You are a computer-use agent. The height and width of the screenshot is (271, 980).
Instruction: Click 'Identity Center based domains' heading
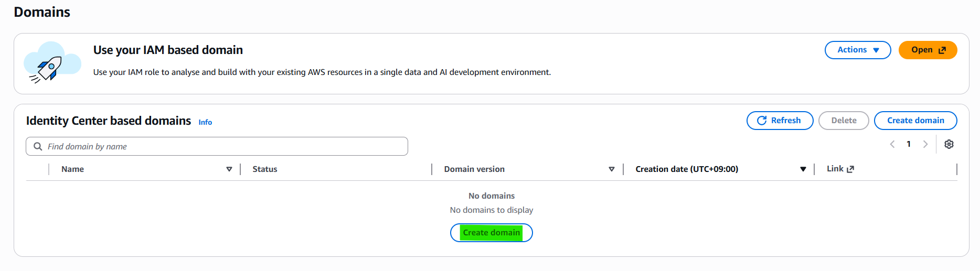pos(109,121)
